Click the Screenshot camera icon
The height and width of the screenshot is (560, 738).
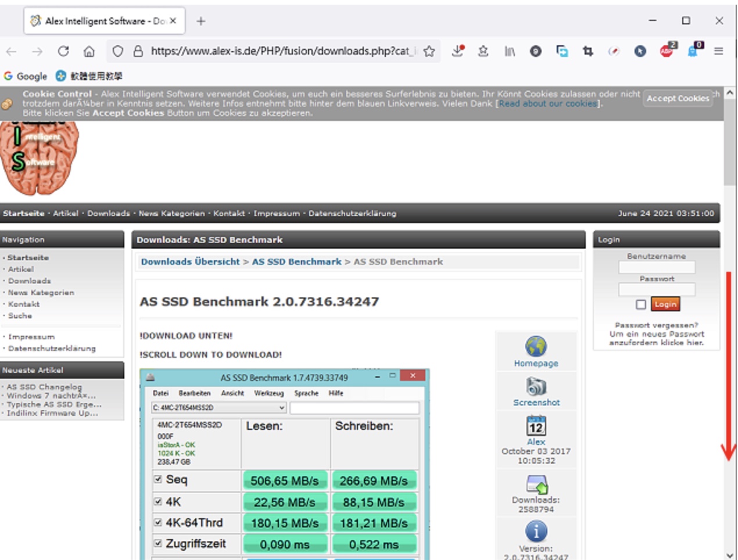[x=536, y=386]
